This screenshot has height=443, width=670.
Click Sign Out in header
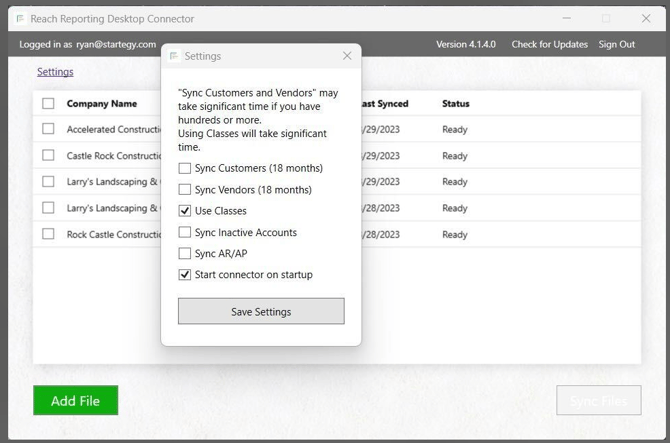tap(616, 44)
